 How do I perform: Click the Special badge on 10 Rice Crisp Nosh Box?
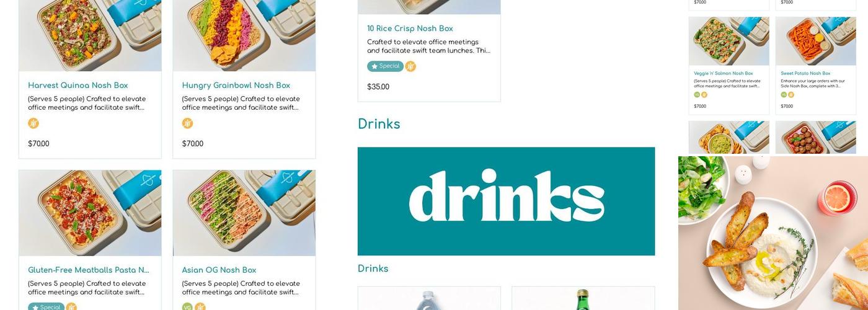tap(385, 66)
